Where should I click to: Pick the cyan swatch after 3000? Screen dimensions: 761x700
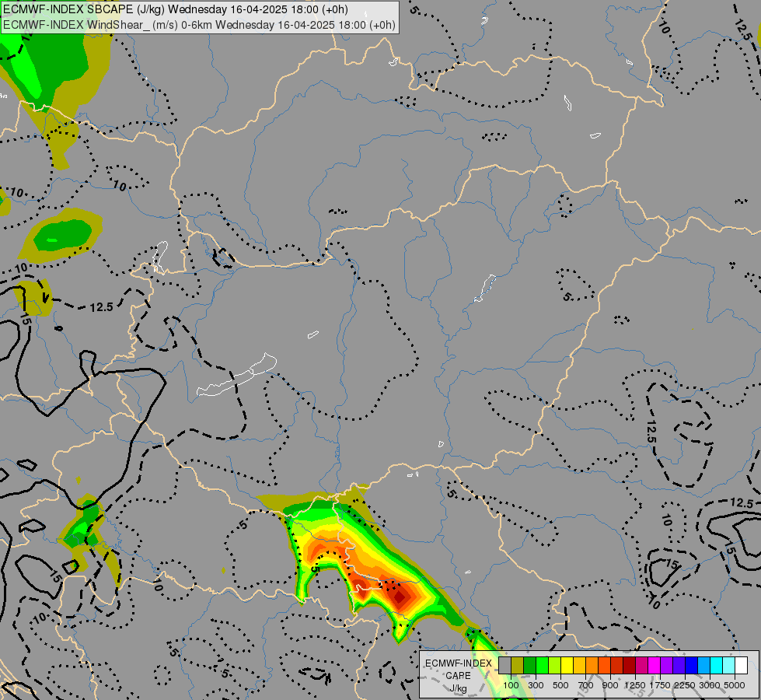[717, 666]
